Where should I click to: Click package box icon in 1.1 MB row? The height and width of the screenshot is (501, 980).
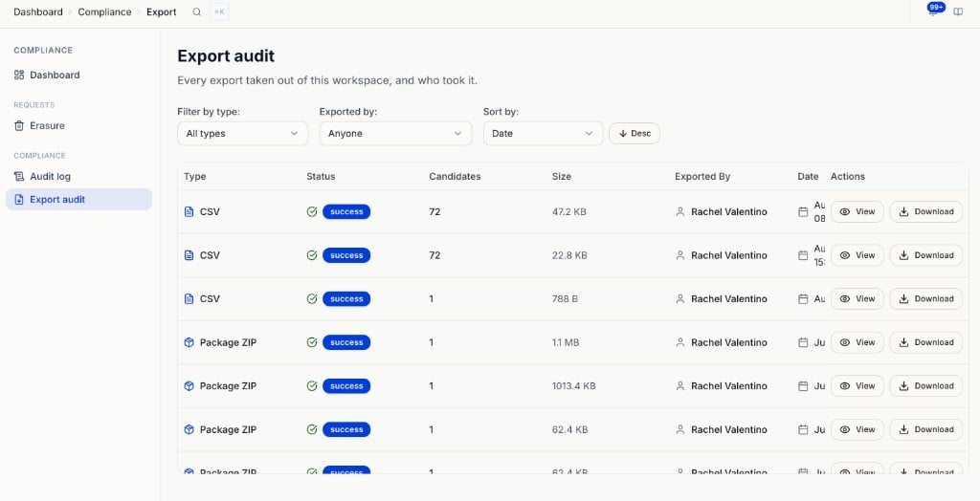[x=189, y=342]
